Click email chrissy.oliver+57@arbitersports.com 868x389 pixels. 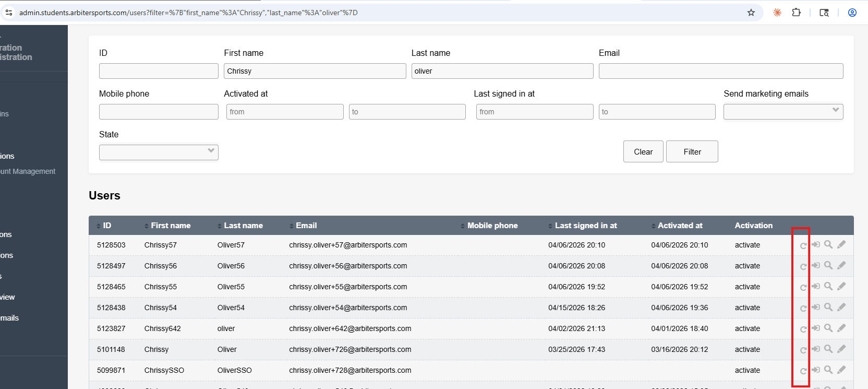(348, 245)
